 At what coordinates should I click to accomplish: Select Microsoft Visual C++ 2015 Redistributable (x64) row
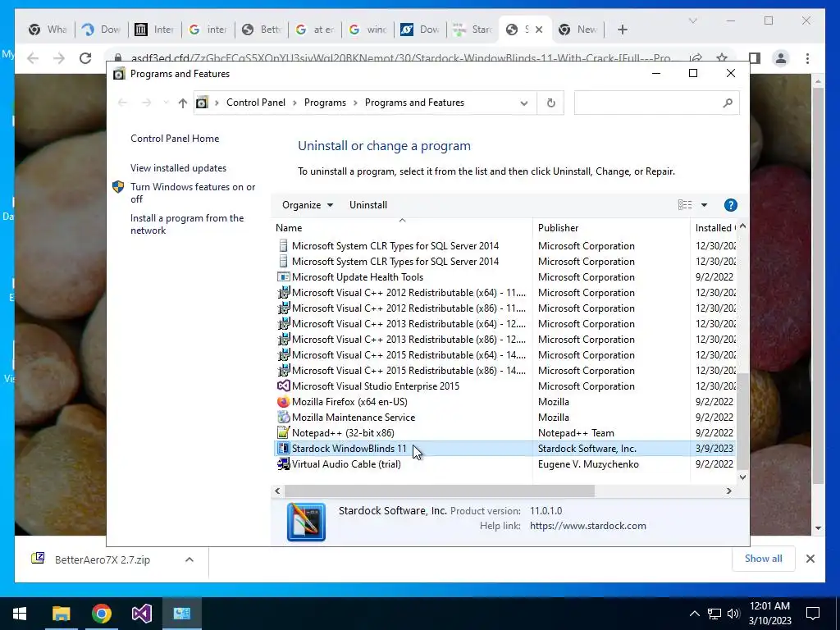(504, 355)
